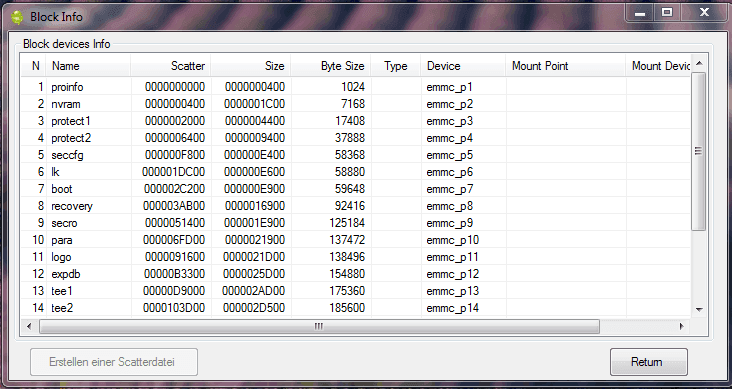Click byte size value 7168
The image size is (732, 389).
[x=353, y=104]
